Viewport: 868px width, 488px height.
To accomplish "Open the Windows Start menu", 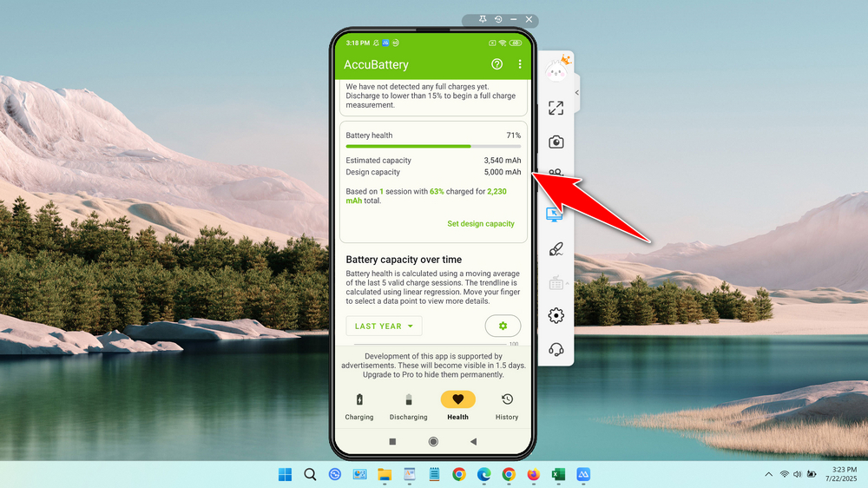I will pyautogui.click(x=285, y=475).
